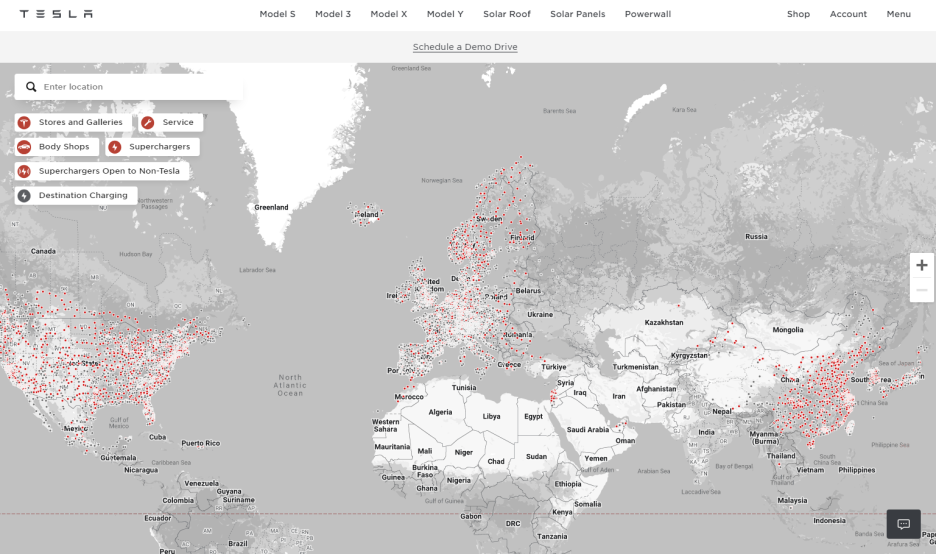Image resolution: width=936 pixels, height=554 pixels.
Task: Follow Schedule a Demo Drive link
Action: tap(465, 47)
